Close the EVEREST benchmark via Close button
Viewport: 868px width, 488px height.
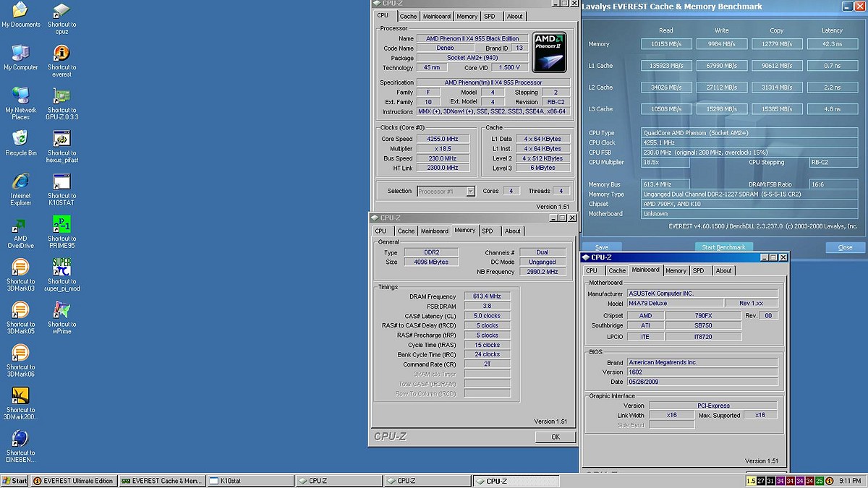(x=844, y=247)
